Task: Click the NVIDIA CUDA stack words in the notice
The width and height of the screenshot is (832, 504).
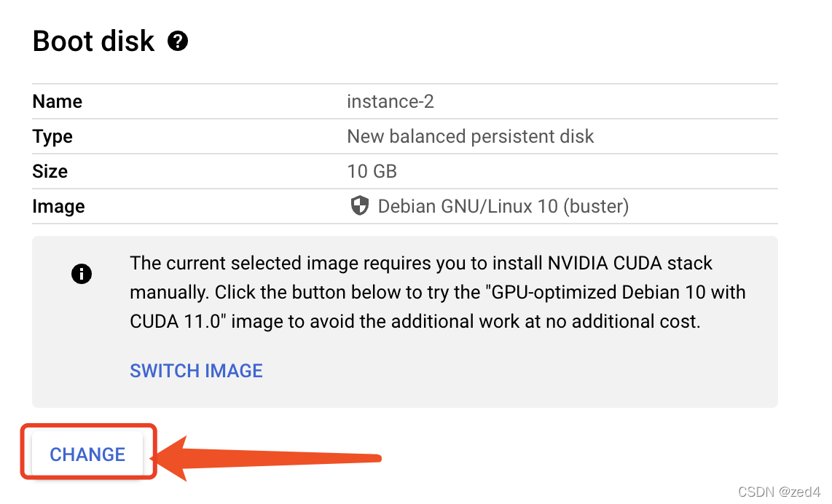Action: coord(630,263)
